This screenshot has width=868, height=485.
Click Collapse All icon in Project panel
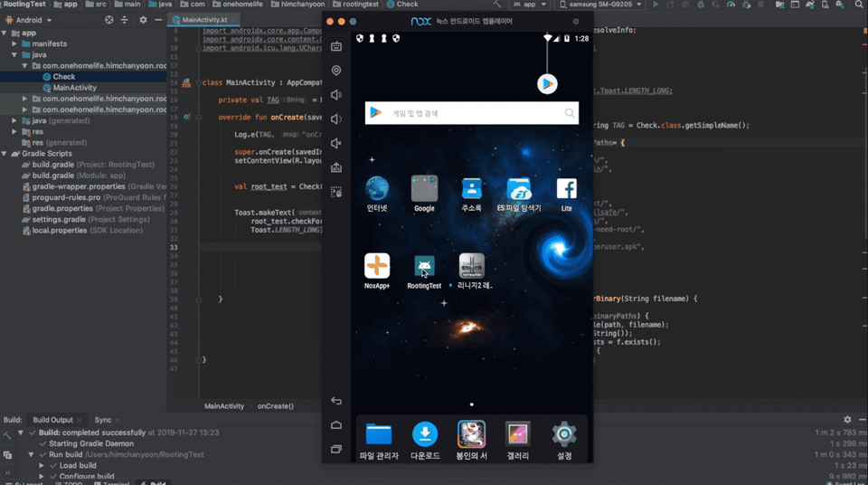point(125,20)
